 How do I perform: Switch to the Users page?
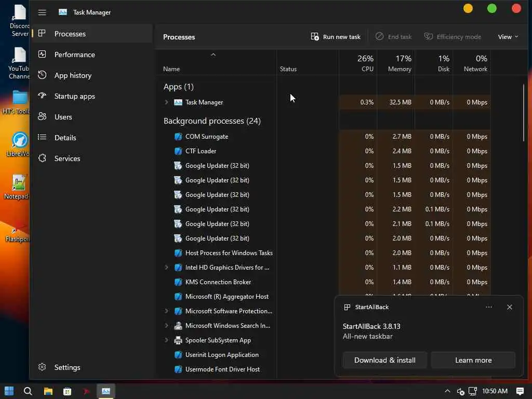91,116
